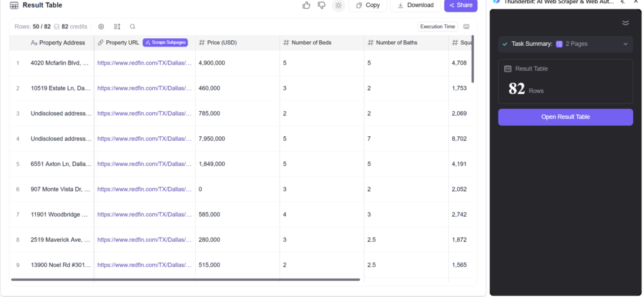Viewport: 644px width, 297px height.
Task: Click the horizontal scrollbar of the table
Action: (186, 280)
